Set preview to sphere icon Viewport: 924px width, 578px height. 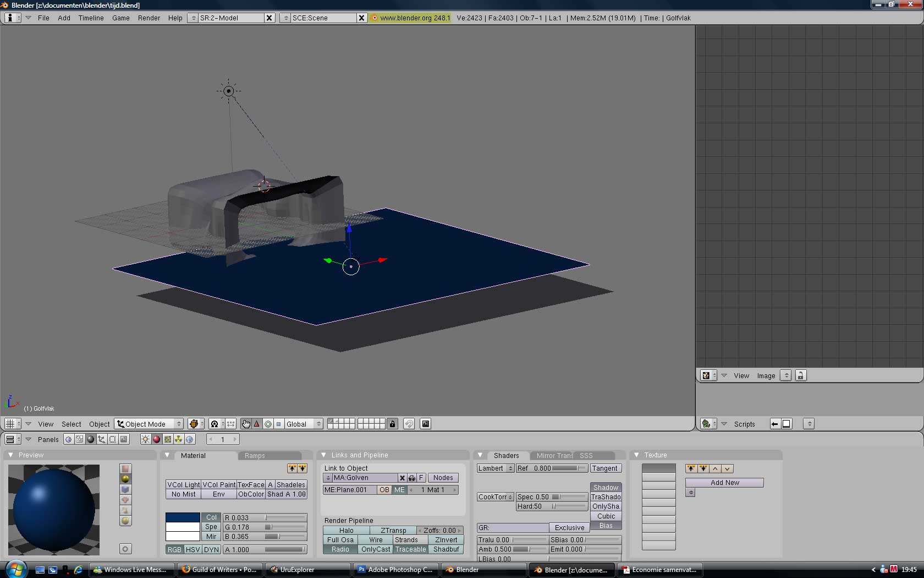point(125,479)
